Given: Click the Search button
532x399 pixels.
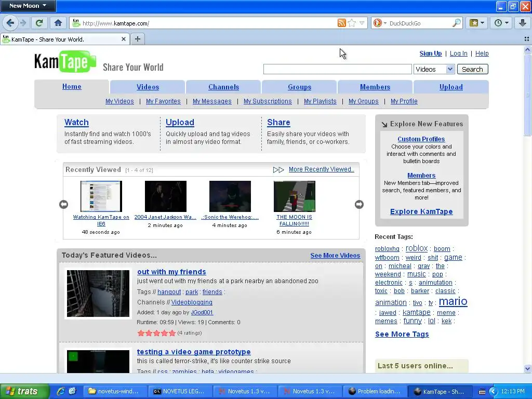Looking at the screenshot, I should pos(472,69).
